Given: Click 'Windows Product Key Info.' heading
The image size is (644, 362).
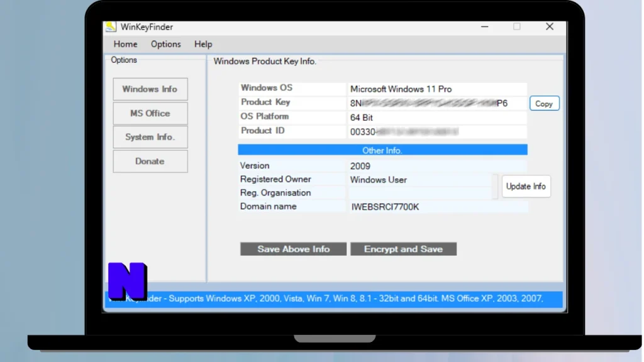Looking at the screenshot, I should [265, 61].
